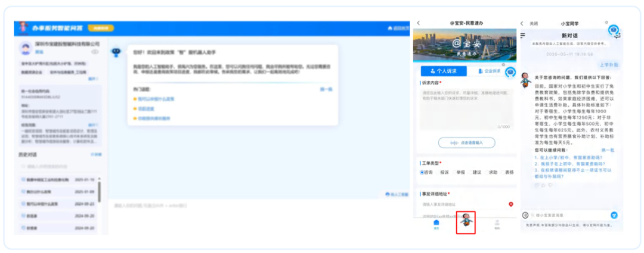Click the blue send message button
This screenshot has height=253, width=644.
tap(614, 215)
